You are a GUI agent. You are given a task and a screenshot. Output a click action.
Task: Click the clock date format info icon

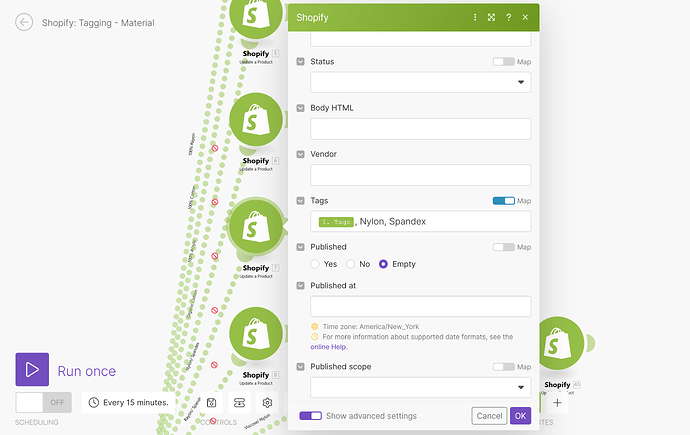coord(315,337)
